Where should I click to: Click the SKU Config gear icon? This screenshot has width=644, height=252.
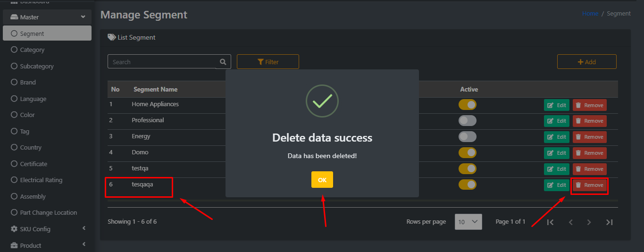point(14,229)
